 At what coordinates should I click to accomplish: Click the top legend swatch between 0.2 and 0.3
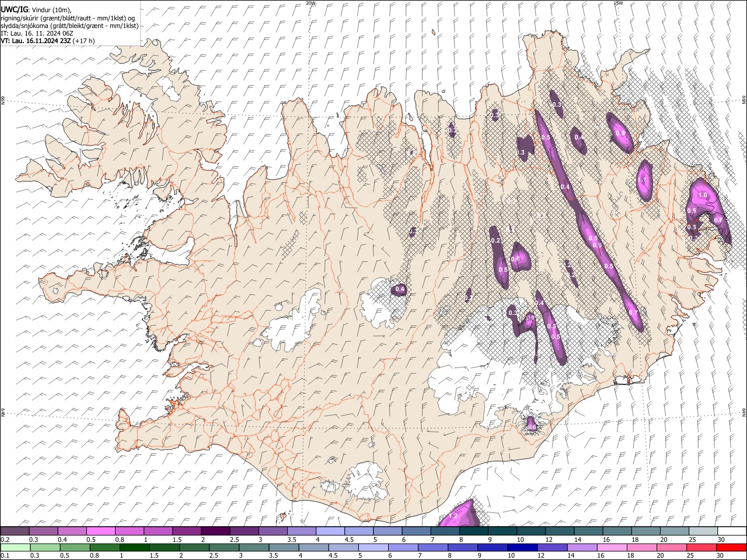[15, 531]
